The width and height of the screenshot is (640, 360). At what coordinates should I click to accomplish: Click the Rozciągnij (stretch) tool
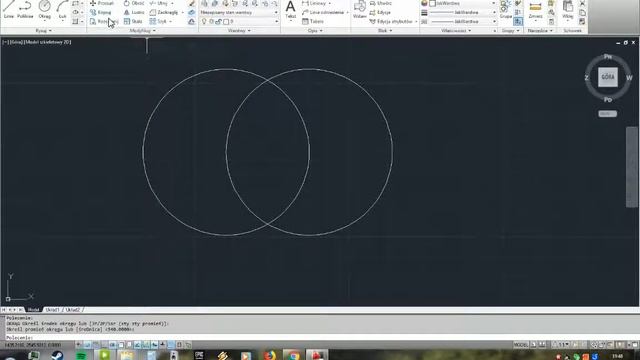point(104,21)
